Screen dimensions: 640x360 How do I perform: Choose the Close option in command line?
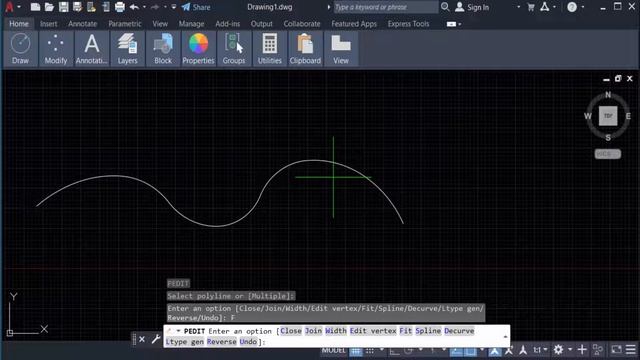291,331
